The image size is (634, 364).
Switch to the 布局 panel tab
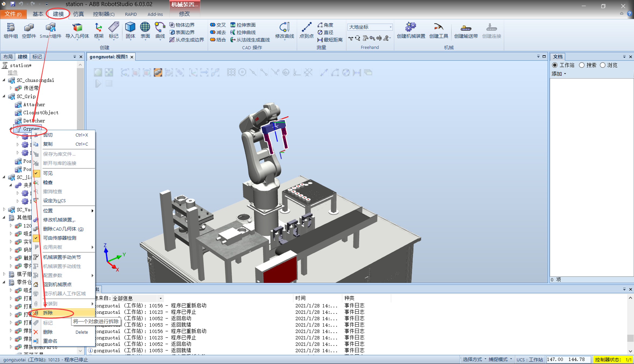coord(8,57)
